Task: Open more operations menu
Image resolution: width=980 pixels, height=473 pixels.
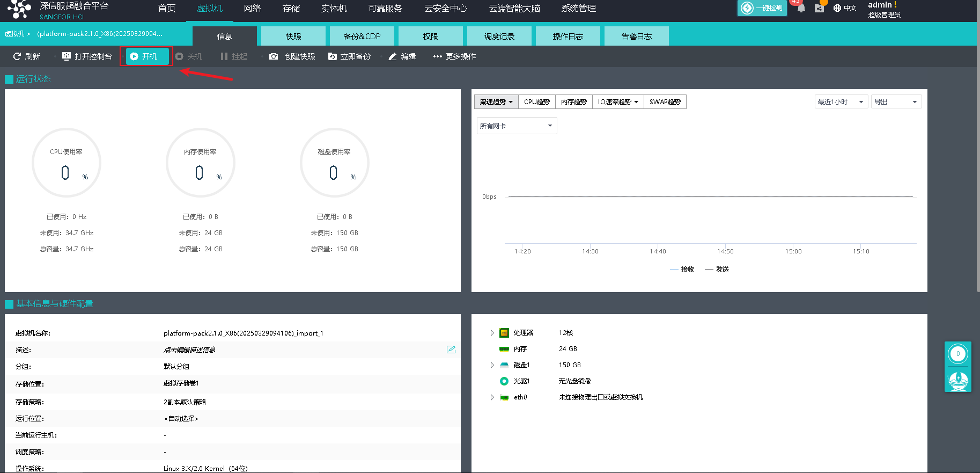Action: pos(454,56)
